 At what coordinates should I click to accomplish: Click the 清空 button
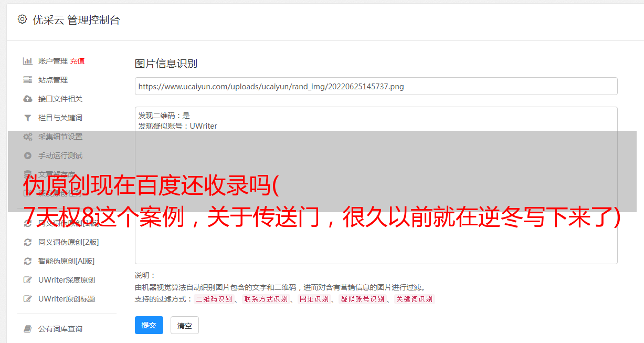[185, 325]
